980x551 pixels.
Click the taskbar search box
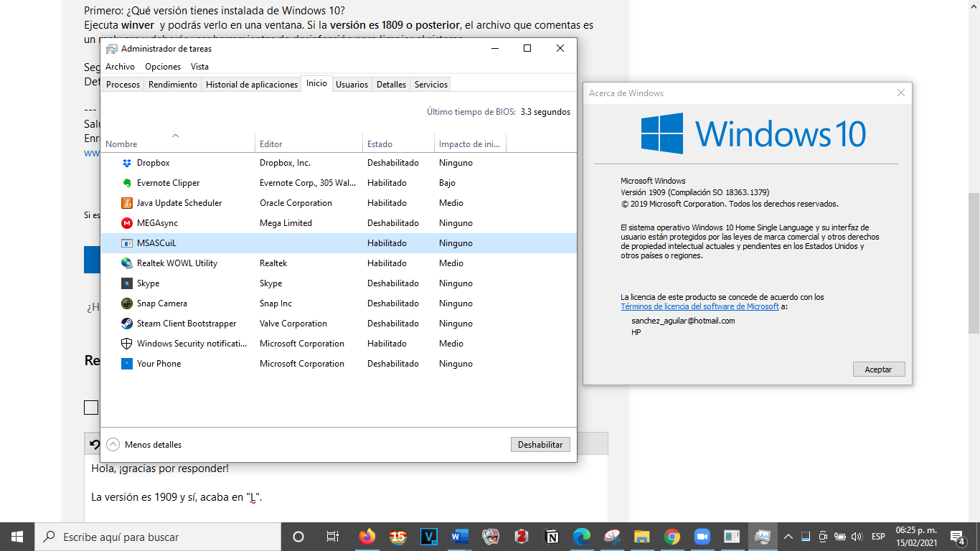pos(158,537)
